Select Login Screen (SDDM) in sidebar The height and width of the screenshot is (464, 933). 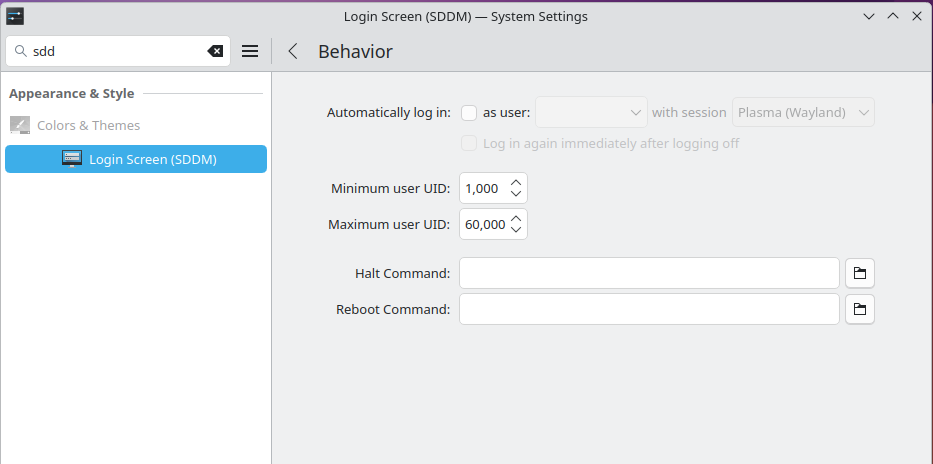point(152,159)
